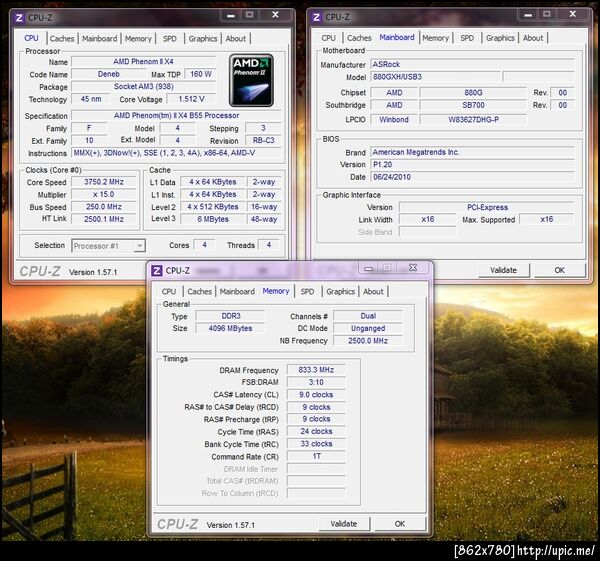Minimize the Mainboard window
The image size is (600, 561).
pos(528,15)
